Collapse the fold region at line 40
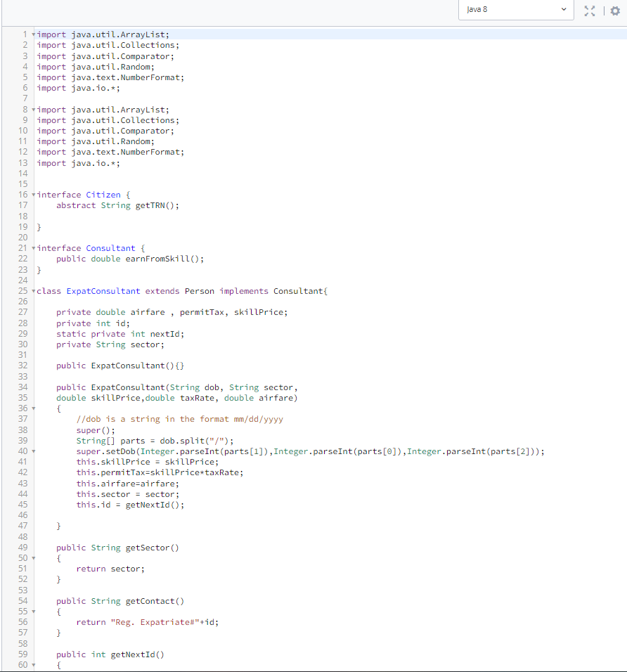Viewport: 627px width, 672px height. pos(32,451)
